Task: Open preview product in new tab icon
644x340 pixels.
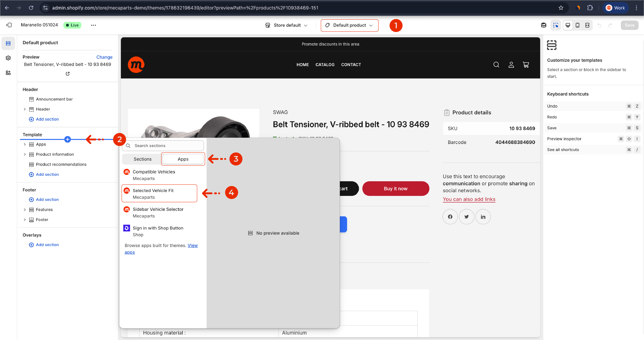Action: click(68, 74)
